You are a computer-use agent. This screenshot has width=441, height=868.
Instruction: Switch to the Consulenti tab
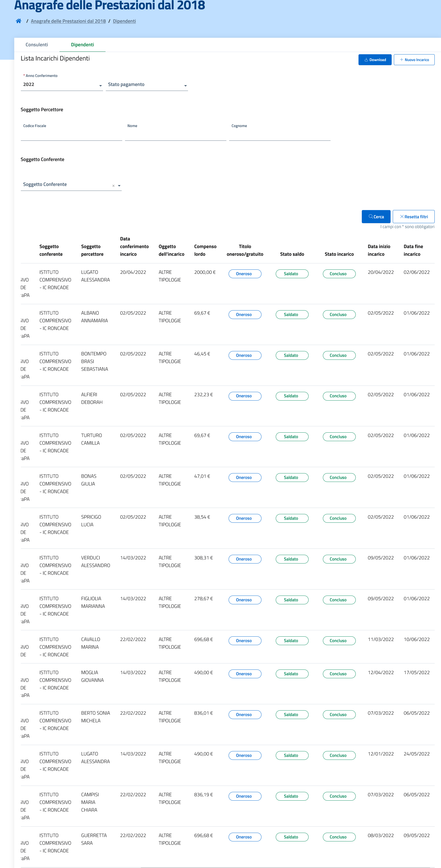(37, 45)
